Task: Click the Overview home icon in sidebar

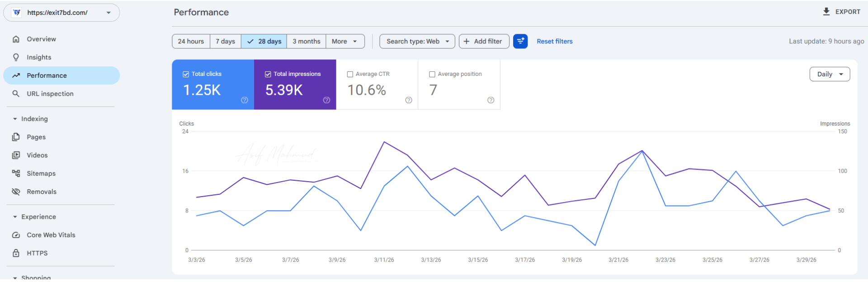Action: [x=16, y=39]
